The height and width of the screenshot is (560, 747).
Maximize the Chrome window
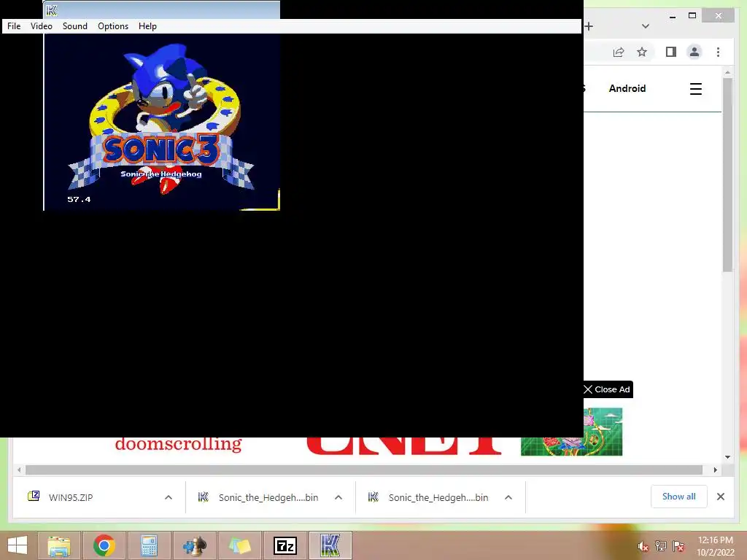(x=692, y=16)
